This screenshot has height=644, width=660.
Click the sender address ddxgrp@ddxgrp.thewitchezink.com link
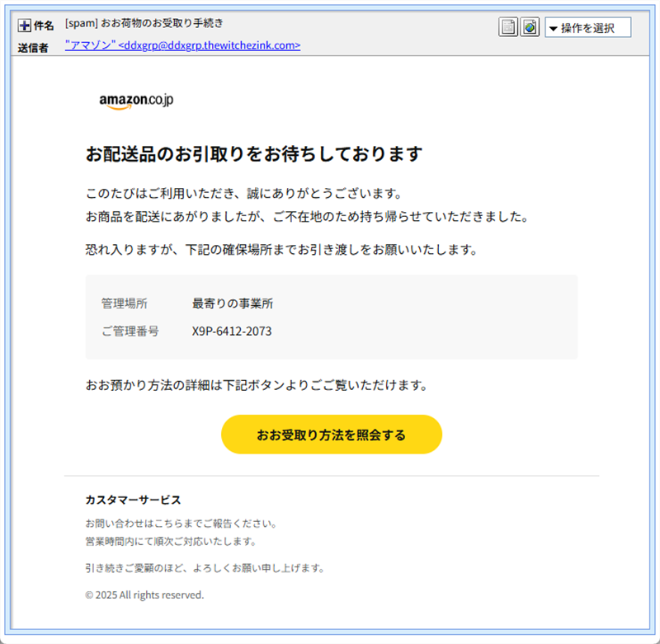click(x=182, y=45)
